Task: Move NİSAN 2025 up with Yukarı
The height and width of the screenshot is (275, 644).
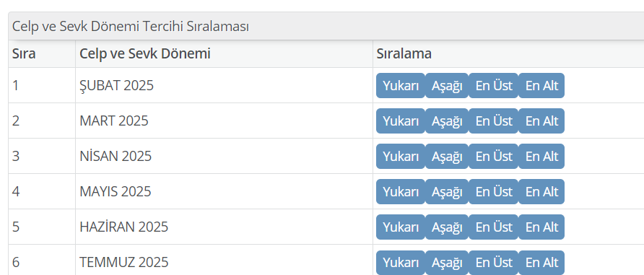Action: click(401, 156)
